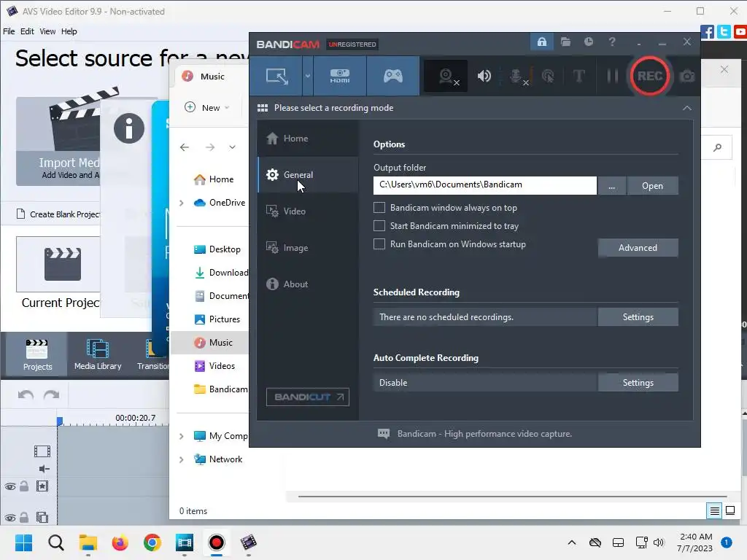Viewport: 747px width, 560px height.
Task: Toggle microphone recording icon in Bandicam
Action: tap(517, 76)
